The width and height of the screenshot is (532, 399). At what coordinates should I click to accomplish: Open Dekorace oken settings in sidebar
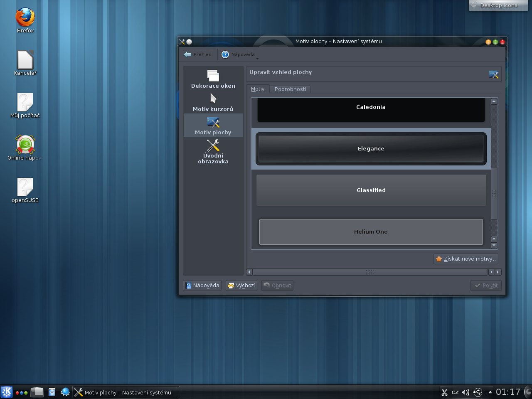coord(213,79)
